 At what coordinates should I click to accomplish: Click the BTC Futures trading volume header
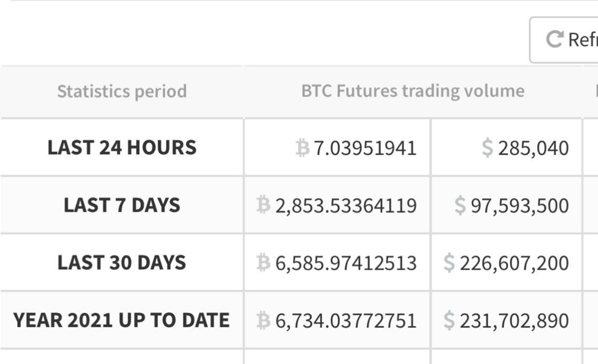coord(413,91)
